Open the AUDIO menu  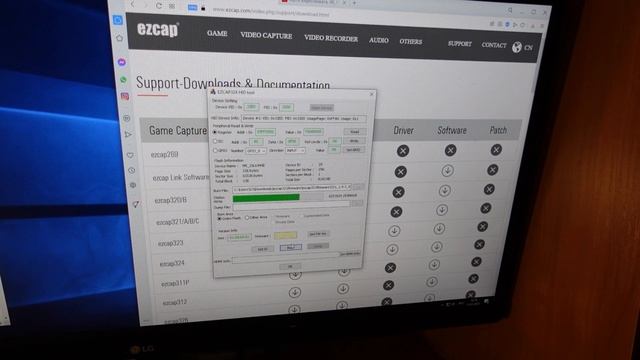coord(378,40)
